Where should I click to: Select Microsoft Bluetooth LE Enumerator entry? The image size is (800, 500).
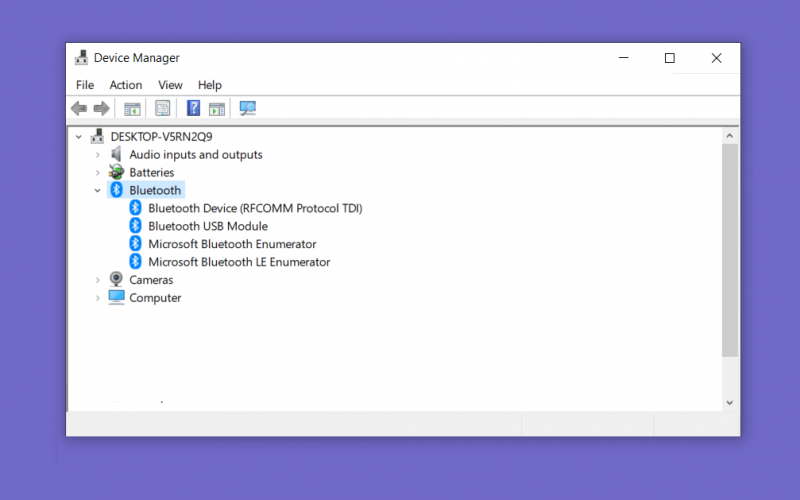tap(239, 262)
